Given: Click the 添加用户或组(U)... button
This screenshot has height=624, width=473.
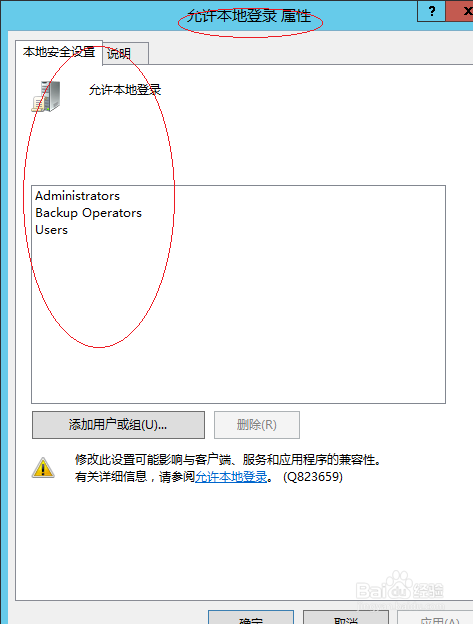Looking at the screenshot, I should (x=118, y=425).
